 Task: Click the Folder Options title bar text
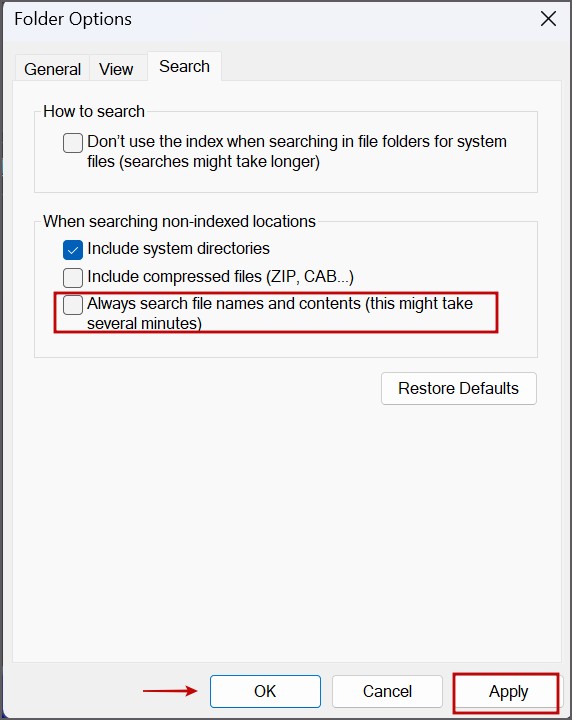pyautogui.click(x=73, y=19)
